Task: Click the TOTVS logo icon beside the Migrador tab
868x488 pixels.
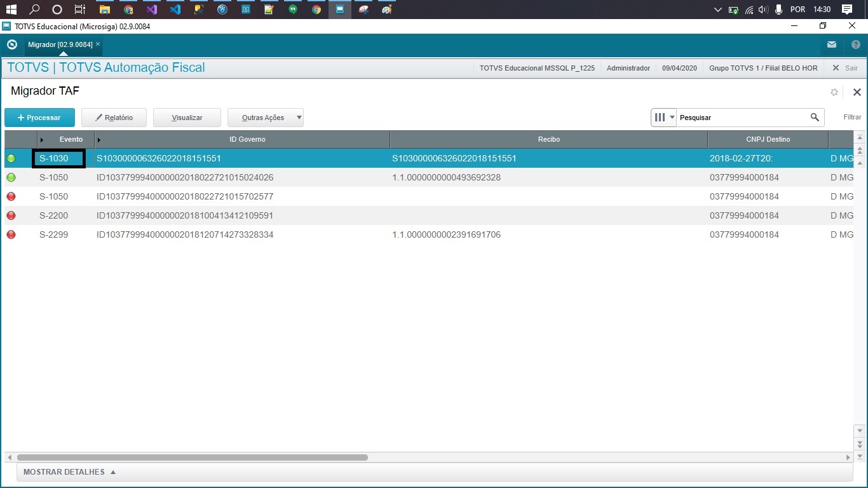Action: coord(11,44)
